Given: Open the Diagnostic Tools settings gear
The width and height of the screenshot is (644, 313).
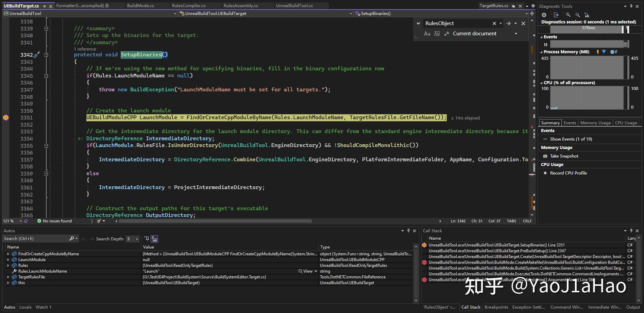Looking at the screenshot, I should coord(544,15).
